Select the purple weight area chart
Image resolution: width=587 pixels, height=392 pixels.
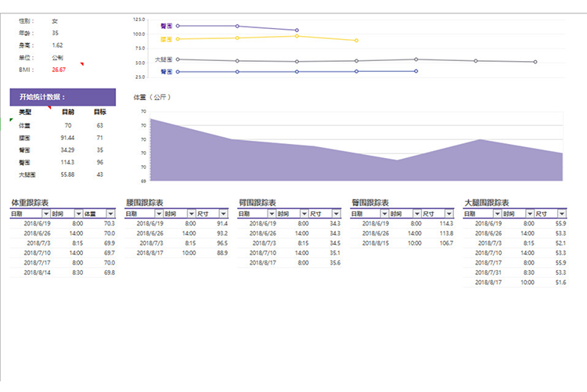coord(352,156)
